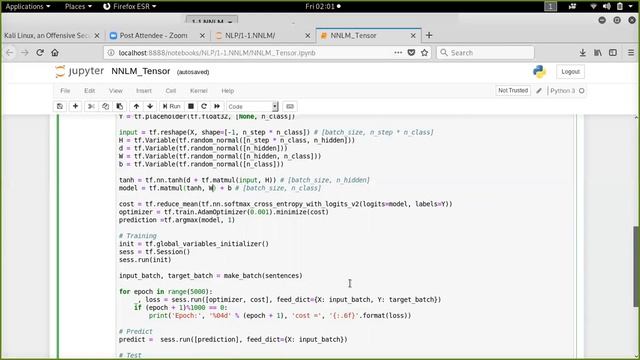Viewport: 640px width, 360px height.
Task: Go forward with the browser forward arrow
Action: [24, 53]
